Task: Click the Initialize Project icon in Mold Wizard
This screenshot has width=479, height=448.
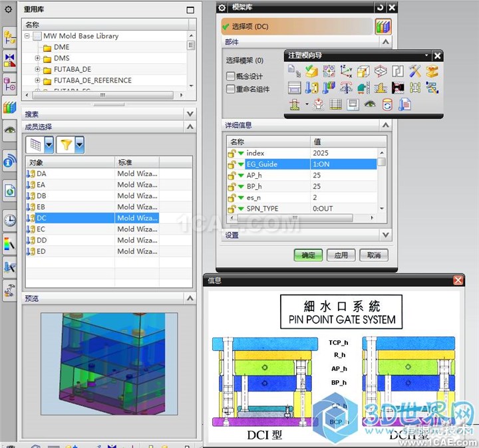Action: [x=294, y=71]
